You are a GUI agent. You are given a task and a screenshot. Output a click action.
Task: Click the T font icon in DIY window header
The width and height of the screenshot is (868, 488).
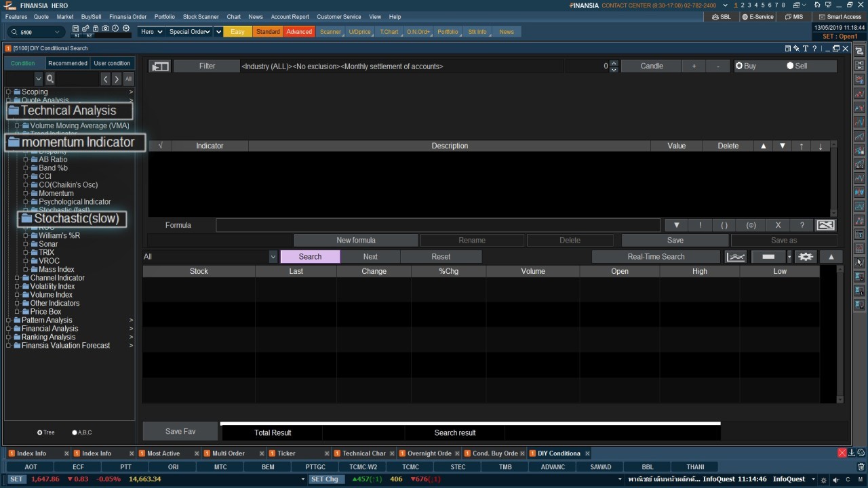coord(806,49)
